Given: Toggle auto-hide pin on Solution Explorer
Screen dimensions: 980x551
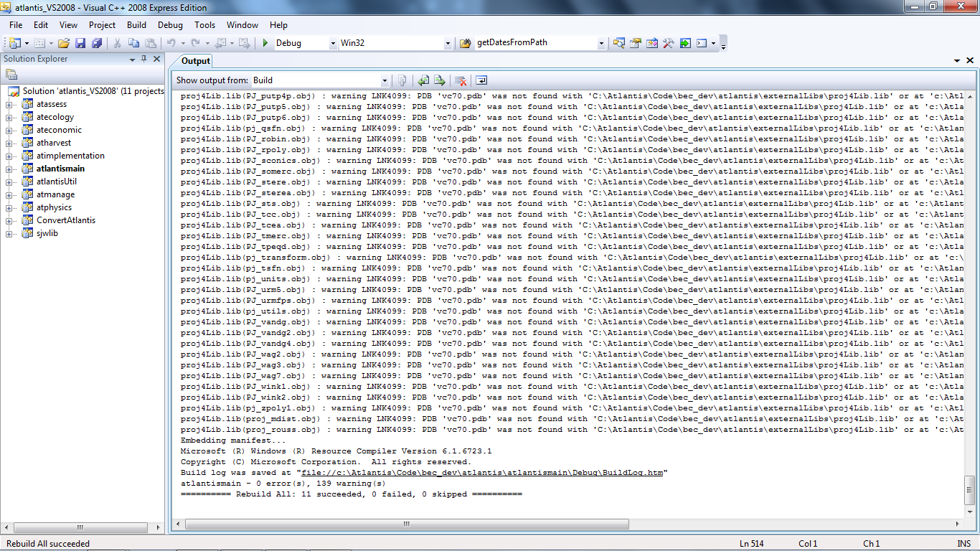Looking at the screenshot, I should pyautogui.click(x=144, y=59).
